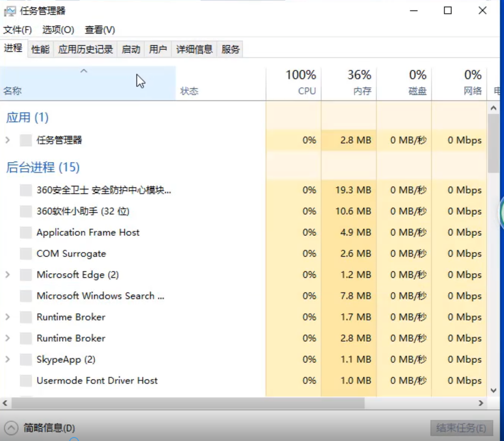Click the 任务管理器 app row icon

[26, 140]
